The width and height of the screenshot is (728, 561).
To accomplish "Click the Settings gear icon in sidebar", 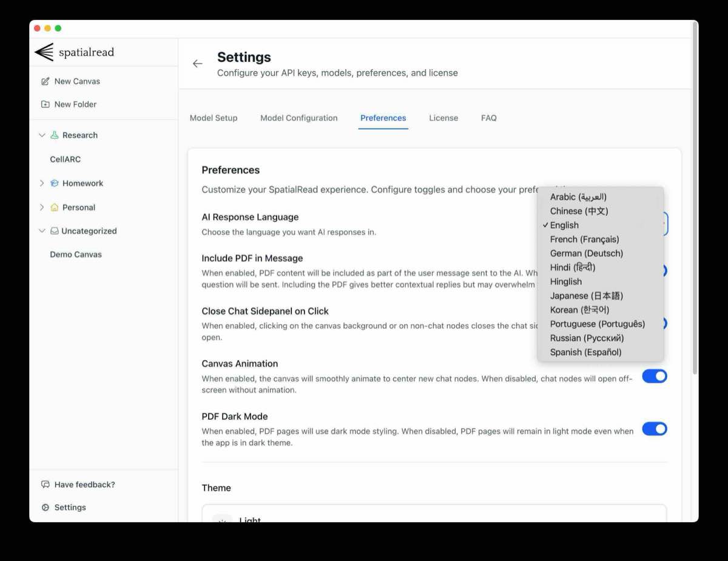I will click(x=45, y=508).
